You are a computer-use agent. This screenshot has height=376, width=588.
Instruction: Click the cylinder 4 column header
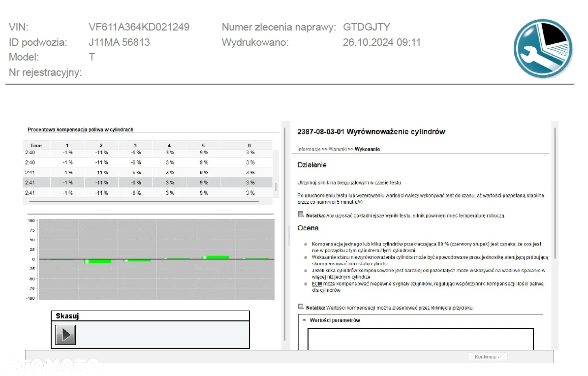pos(169,145)
